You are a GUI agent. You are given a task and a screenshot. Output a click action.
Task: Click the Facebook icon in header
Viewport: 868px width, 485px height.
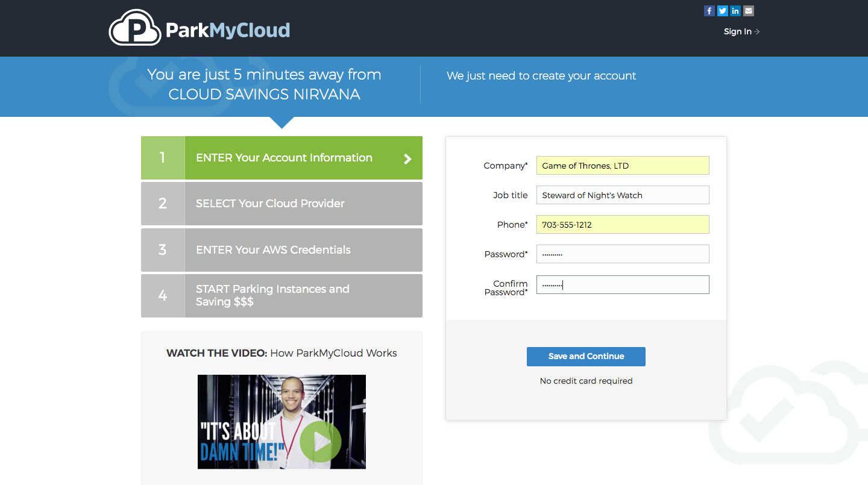pos(709,11)
